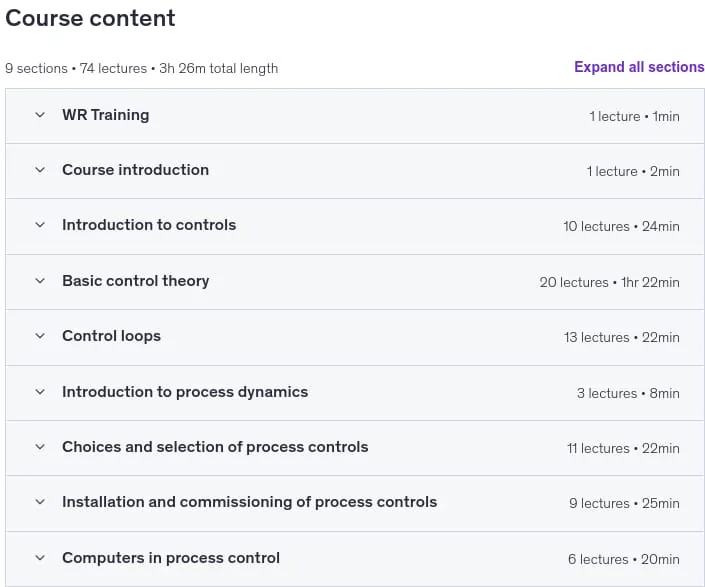The image size is (705, 587).
Task: Open the Course introduction section title
Action: coord(135,170)
